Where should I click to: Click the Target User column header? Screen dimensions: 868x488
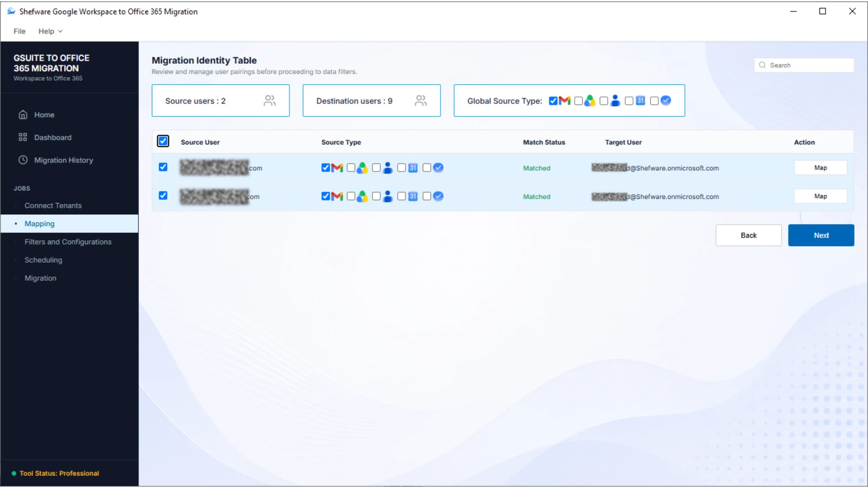tap(623, 142)
